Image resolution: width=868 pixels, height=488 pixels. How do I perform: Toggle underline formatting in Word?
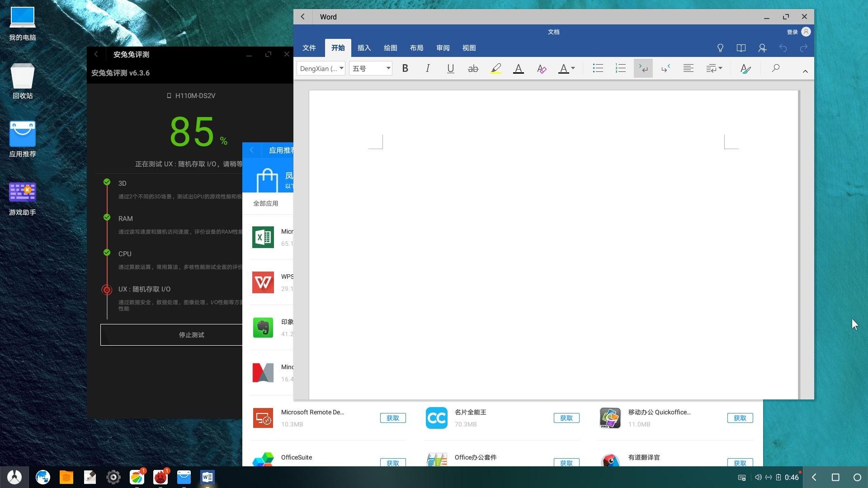(450, 68)
